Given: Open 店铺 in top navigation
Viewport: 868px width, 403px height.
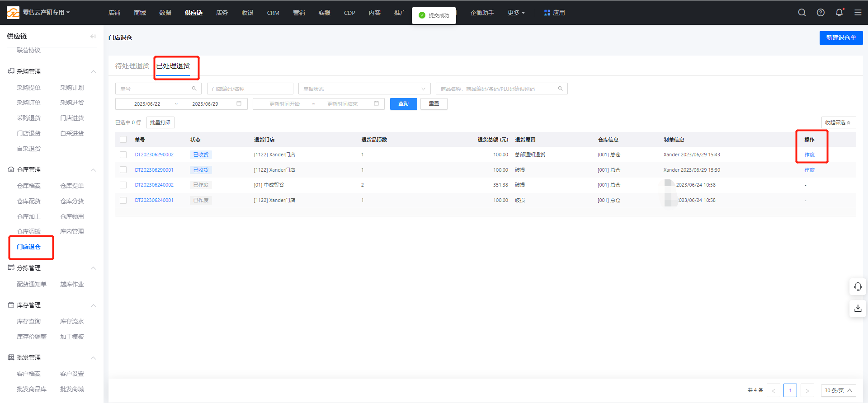Looking at the screenshot, I should coord(114,13).
